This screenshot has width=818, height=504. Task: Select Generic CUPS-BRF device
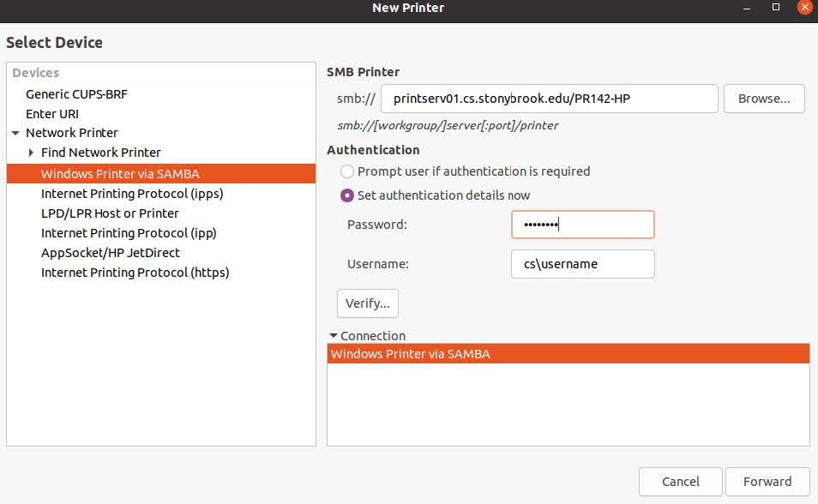[x=76, y=93]
